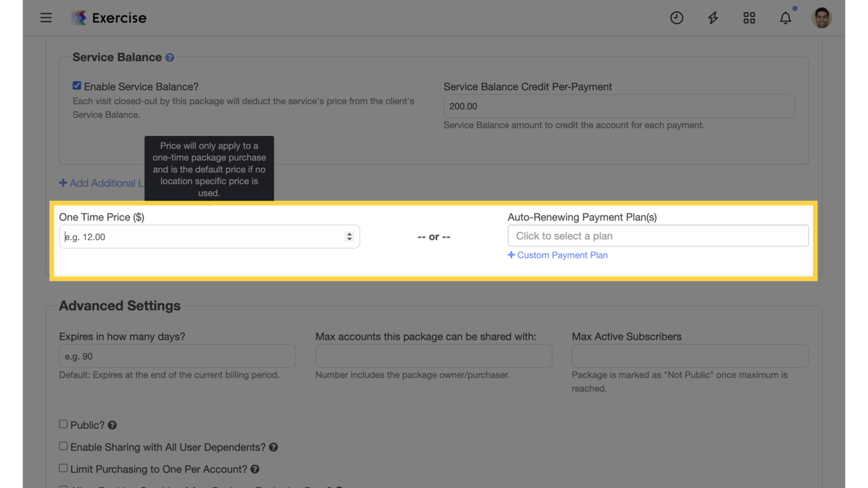Screen dimensions: 868x488
Task: Open the apps grid icon in top bar
Action: tap(749, 18)
